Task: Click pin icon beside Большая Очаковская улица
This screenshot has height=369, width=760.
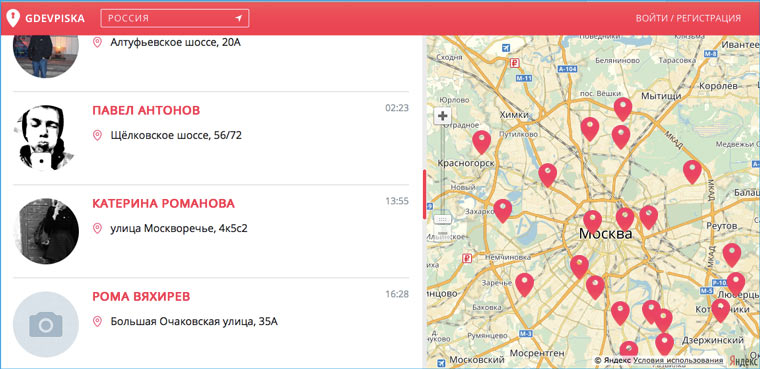Action: pyautogui.click(x=97, y=321)
